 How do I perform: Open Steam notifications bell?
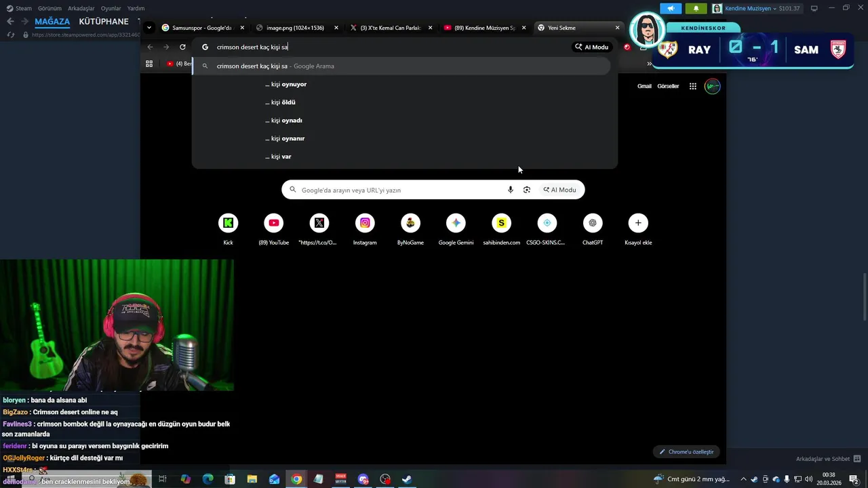tap(696, 8)
